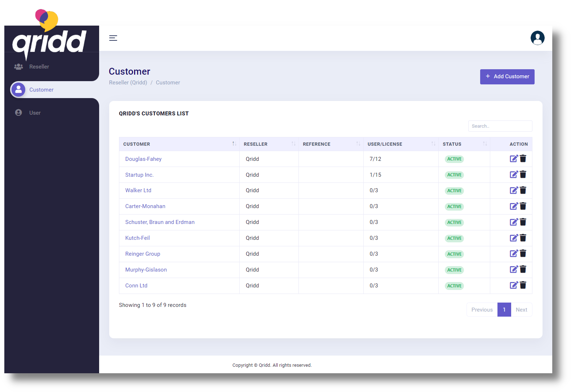The height and width of the screenshot is (392, 571).
Task: Delete the Startup Inc. customer
Action: pyautogui.click(x=523, y=175)
